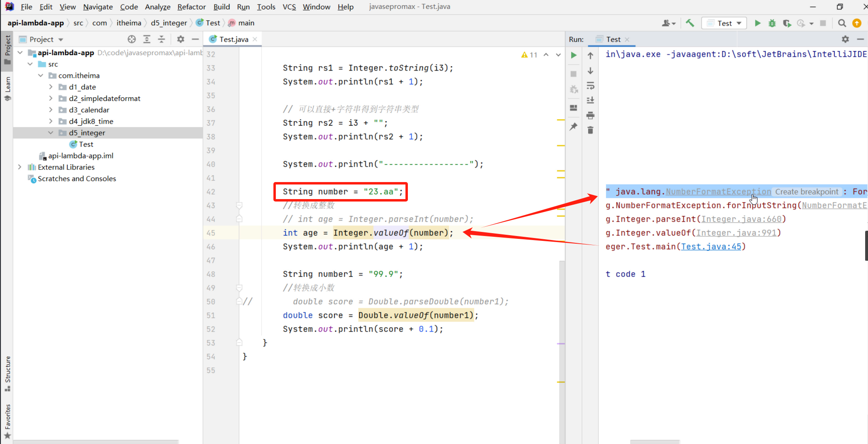Expand the d1_date package

(51, 87)
